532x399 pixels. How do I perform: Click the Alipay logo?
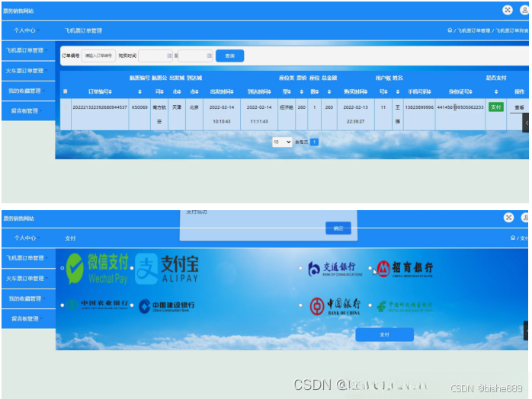click(x=167, y=269)
